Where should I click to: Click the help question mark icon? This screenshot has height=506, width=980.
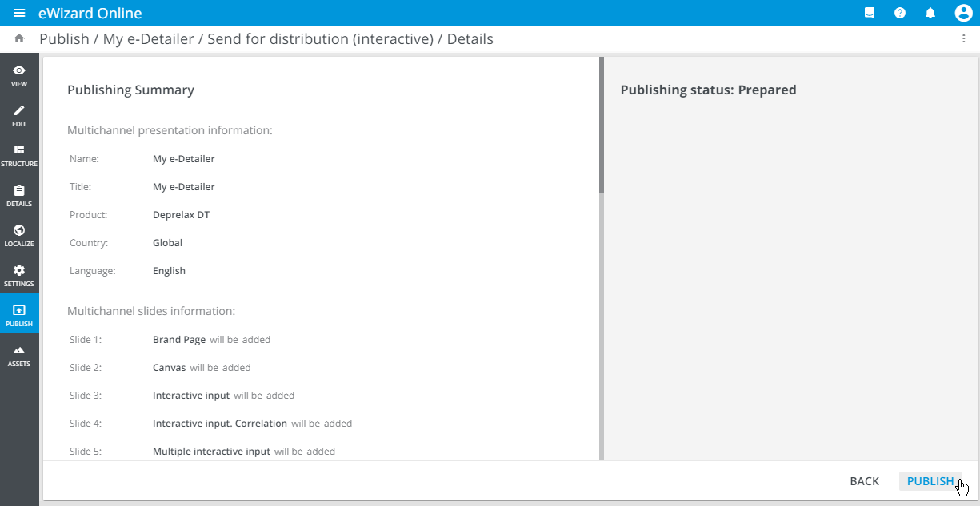pyautogui.click(x=900, y=14)
